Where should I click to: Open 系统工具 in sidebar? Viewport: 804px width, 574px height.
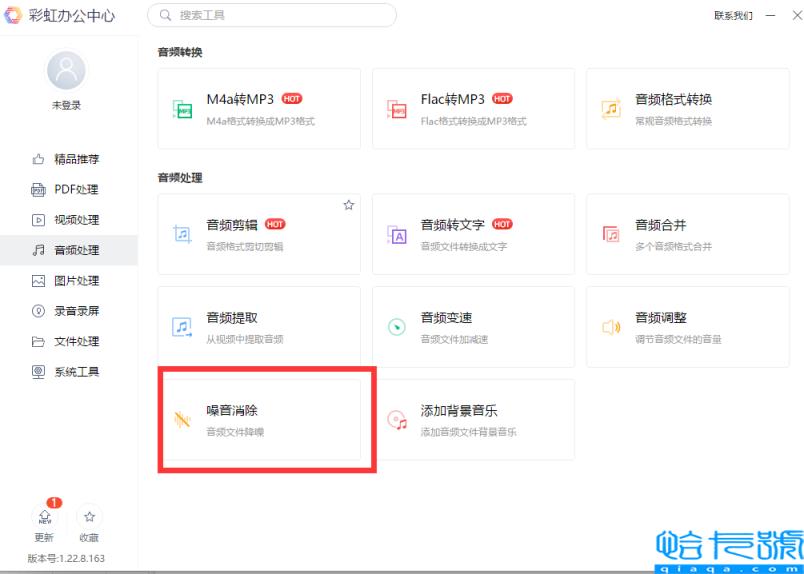click(x=69, y=372)
